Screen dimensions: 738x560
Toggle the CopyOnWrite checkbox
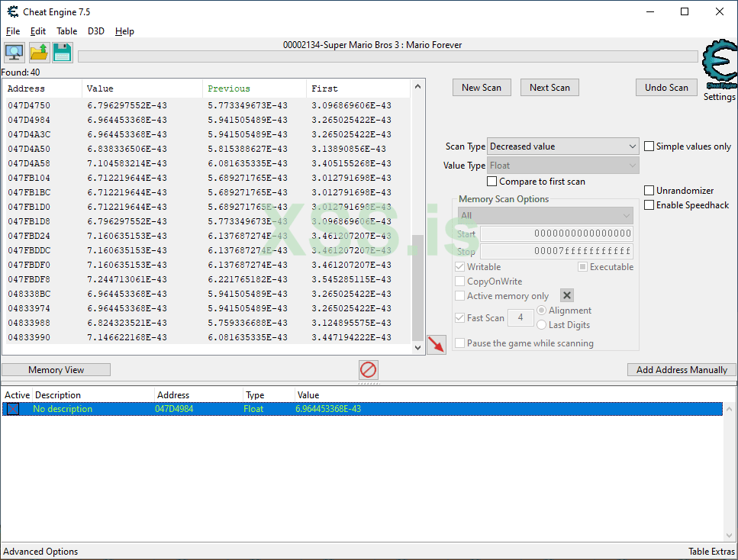460,282
